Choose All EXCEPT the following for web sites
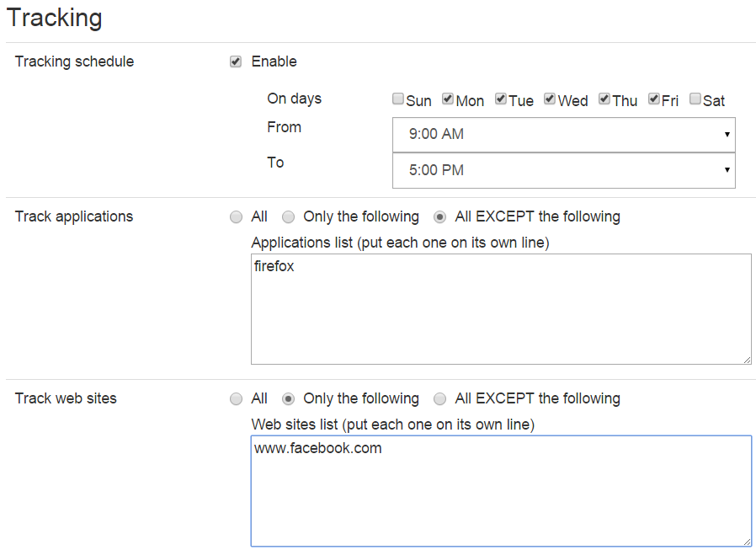 [x=439, y=399]
